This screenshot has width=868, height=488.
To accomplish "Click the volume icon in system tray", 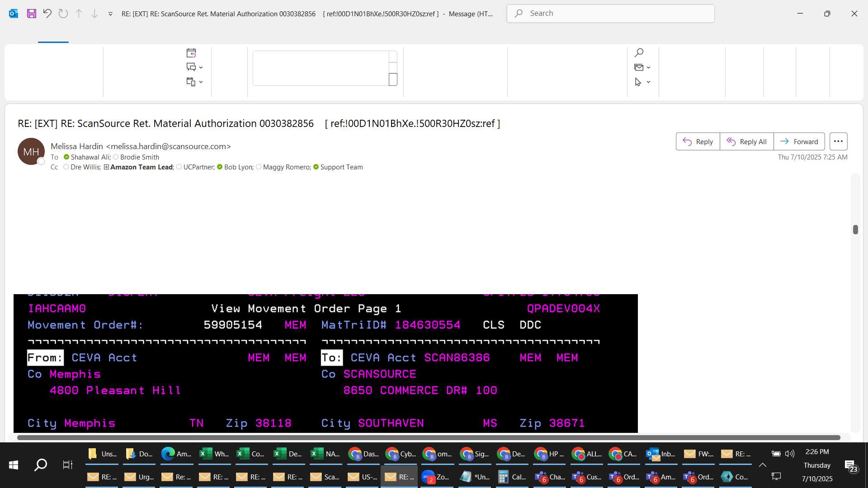I will [x=790, y=454].
